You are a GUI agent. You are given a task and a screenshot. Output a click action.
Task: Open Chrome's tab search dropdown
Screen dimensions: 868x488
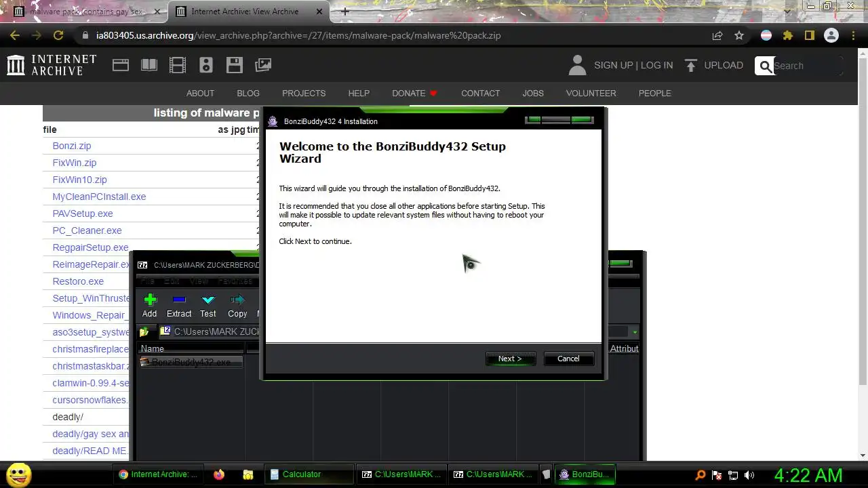pyautogui.click(x=787, y=12)
